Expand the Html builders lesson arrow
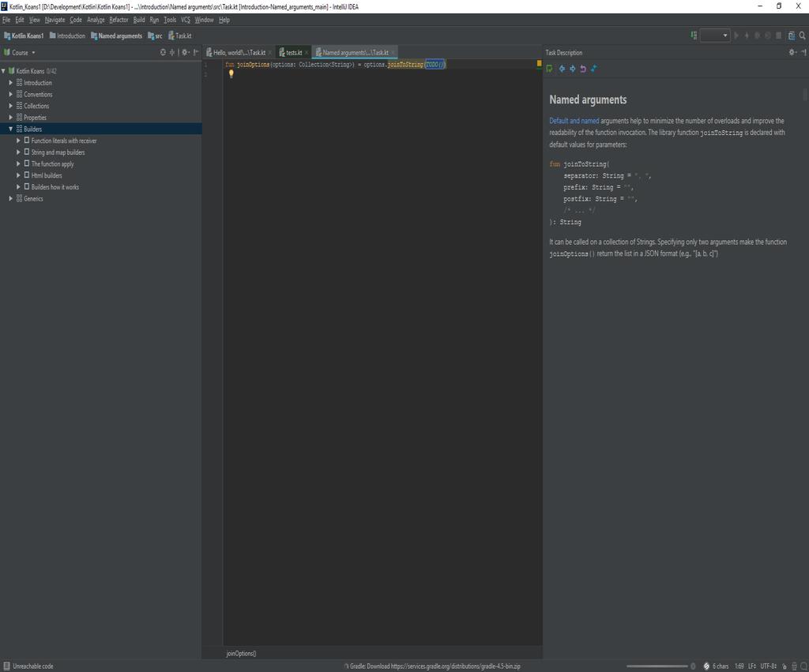The image size is (809, 672). (x=18, y=175)
